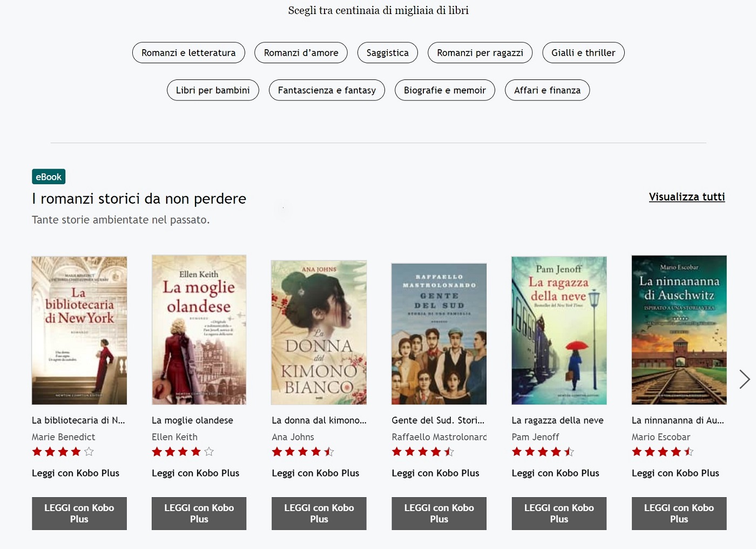756x549 pixels.
Task: Click the La ragazza della neve title
Action: tap(557, 420)
